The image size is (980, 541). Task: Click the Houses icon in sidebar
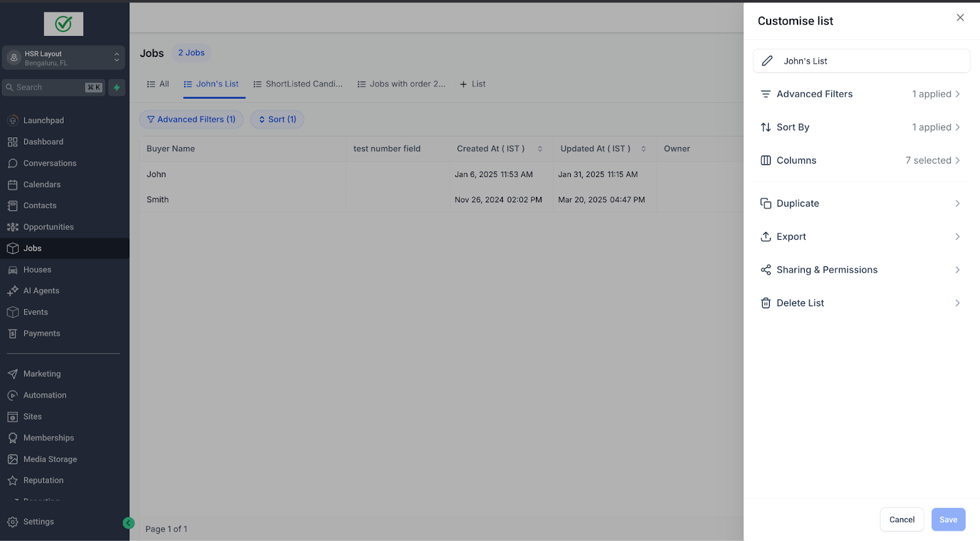pyautogui.click(x=13, y=270)
